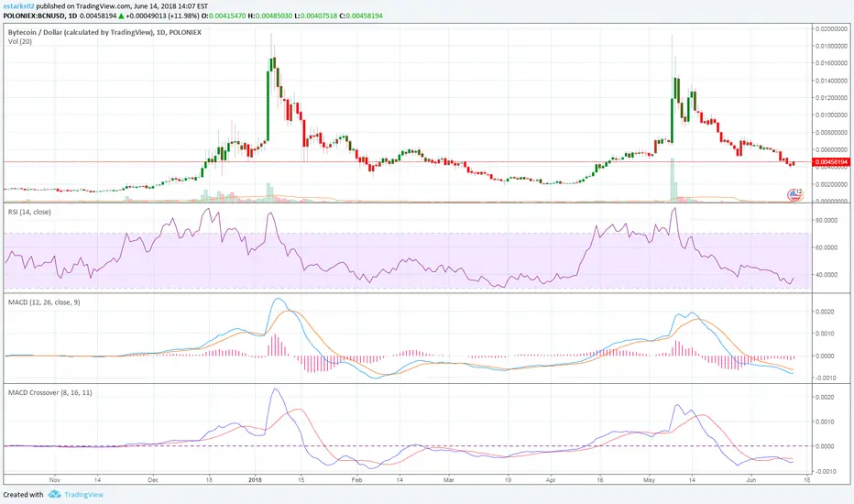
Task: Select the open value 'O:0.00415470'
Action: click(224, 16)
